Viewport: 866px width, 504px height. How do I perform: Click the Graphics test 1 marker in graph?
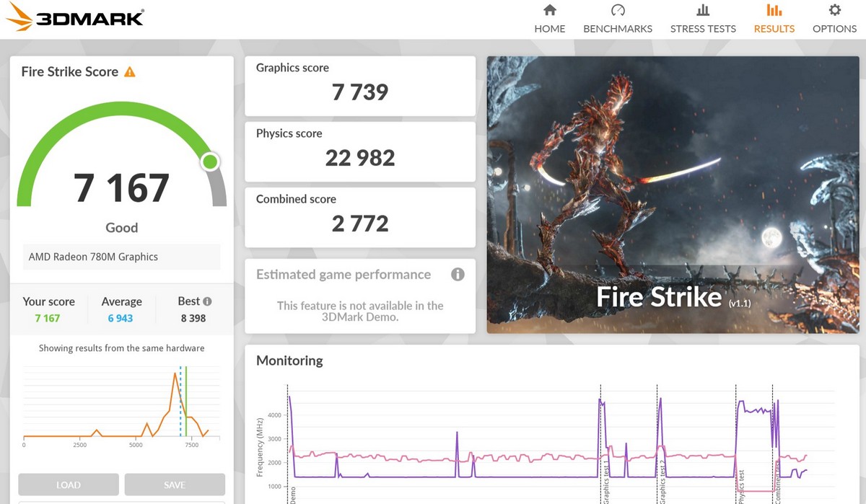(x=605, y=482)
